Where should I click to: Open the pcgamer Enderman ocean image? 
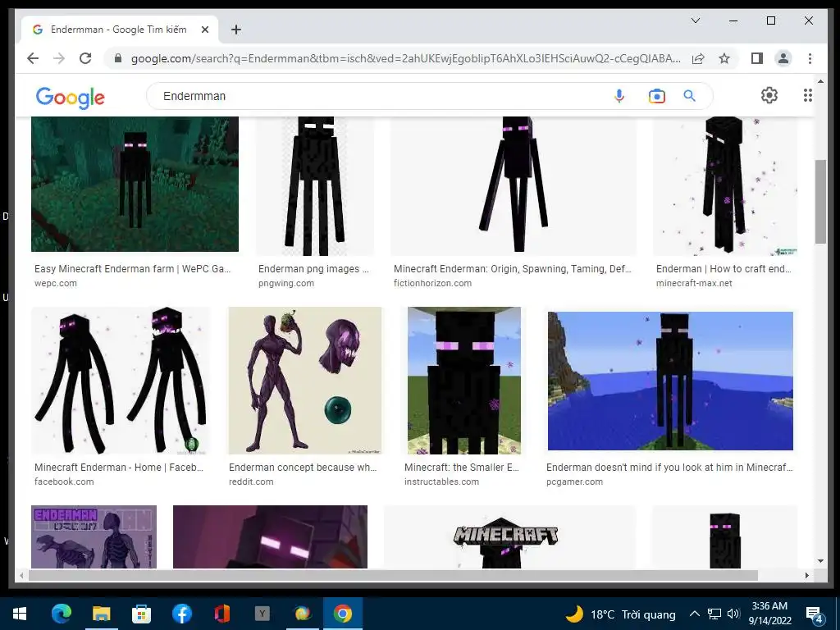pyautogui.click(x=670, y=381)
